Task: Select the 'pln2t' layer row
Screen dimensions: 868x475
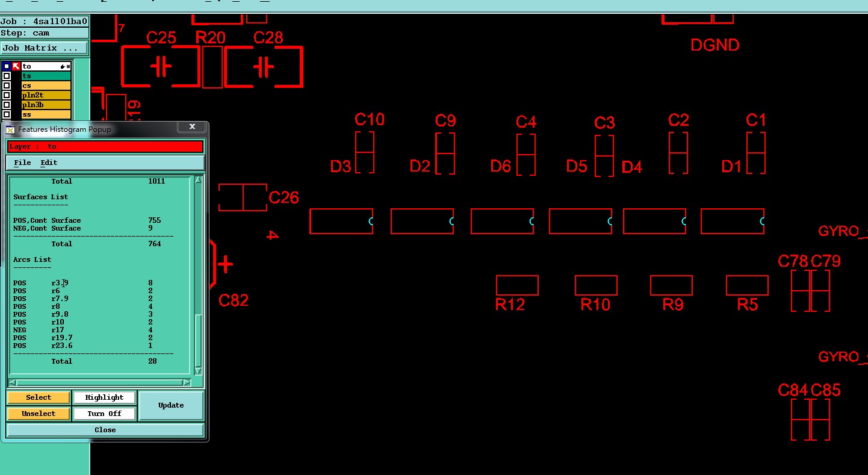Action: point(46,95)
